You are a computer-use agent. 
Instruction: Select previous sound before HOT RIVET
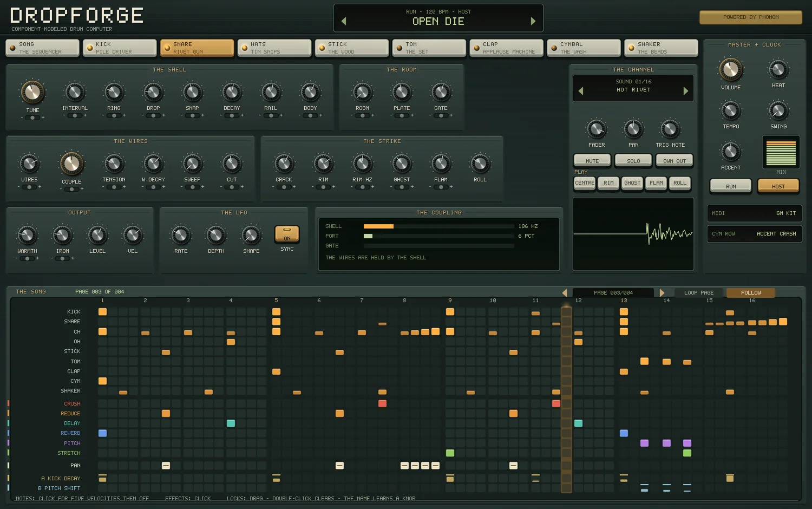(581, 91)
